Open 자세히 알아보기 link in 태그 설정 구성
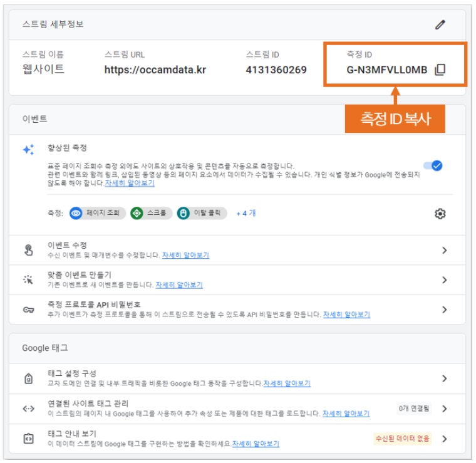This screenshot has width=476, height=463. [x=287, y=383]
